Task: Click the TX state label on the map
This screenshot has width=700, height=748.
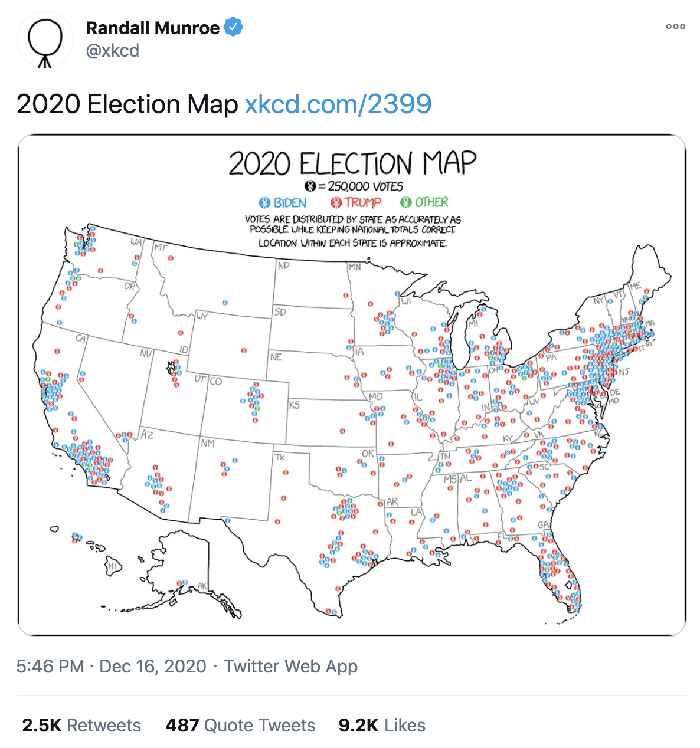Action: [x=280, y=457]
